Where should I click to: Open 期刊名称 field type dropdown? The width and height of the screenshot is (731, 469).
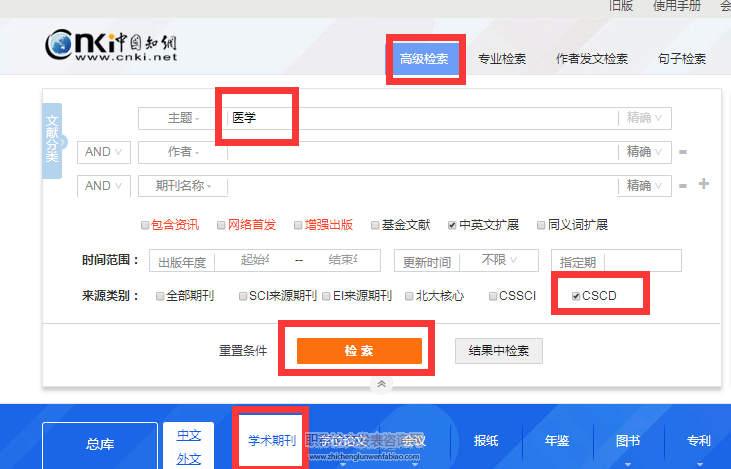click(183, 186)
